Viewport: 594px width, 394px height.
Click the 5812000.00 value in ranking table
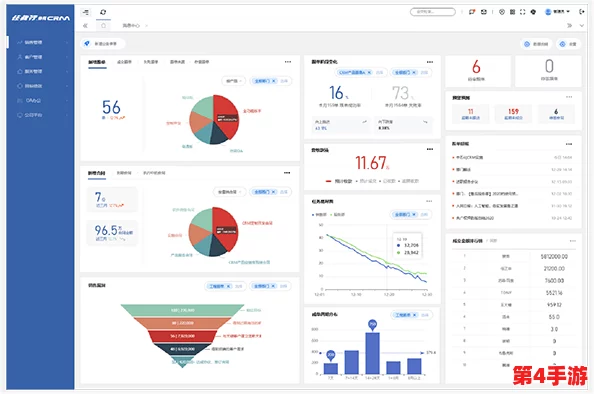pos(554,256)
